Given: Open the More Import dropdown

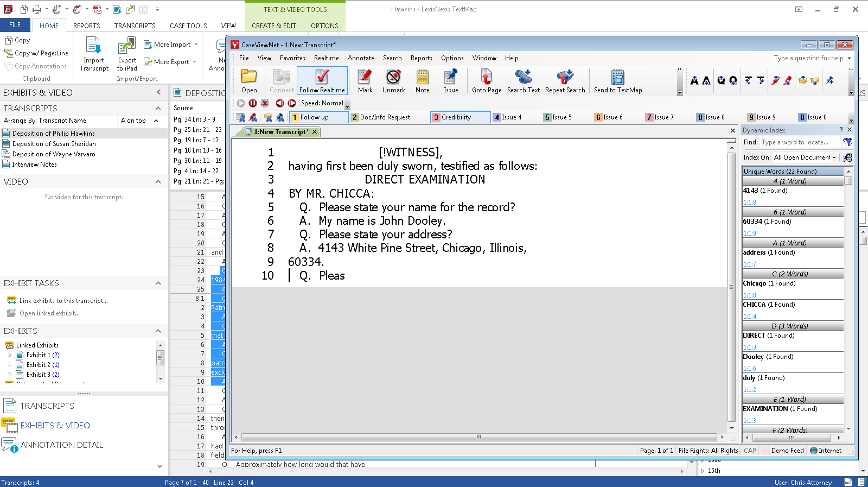Looking at the screenshot, I should (x=171, y=45).
